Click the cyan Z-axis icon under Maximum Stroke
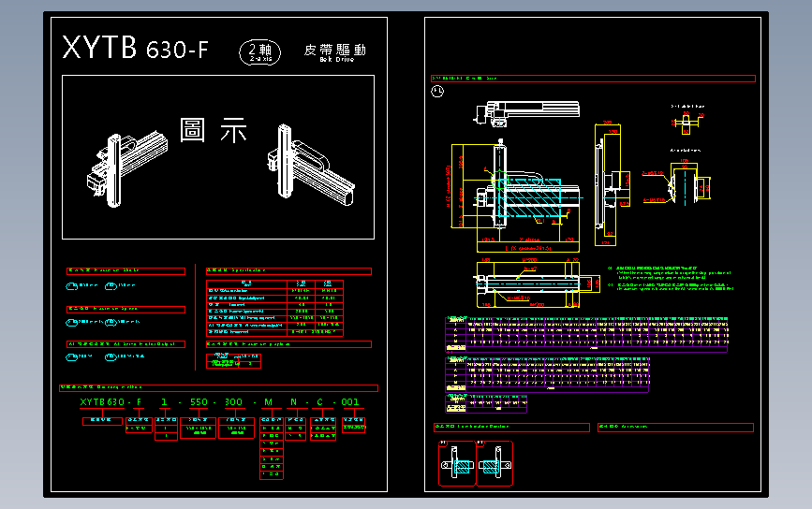812x509 pixels. (x=111, y=286)
